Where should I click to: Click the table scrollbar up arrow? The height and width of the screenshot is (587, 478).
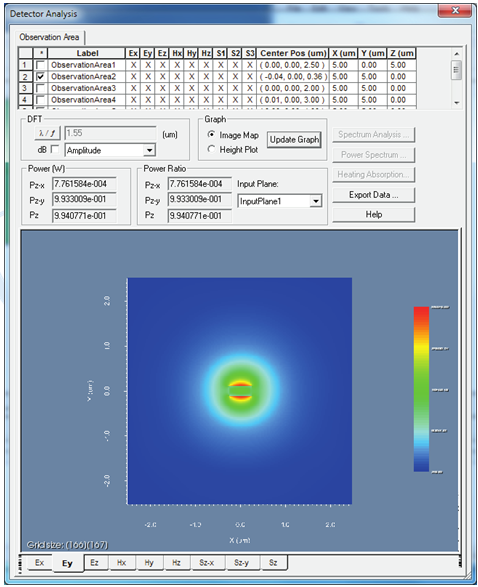coord(456,54)
